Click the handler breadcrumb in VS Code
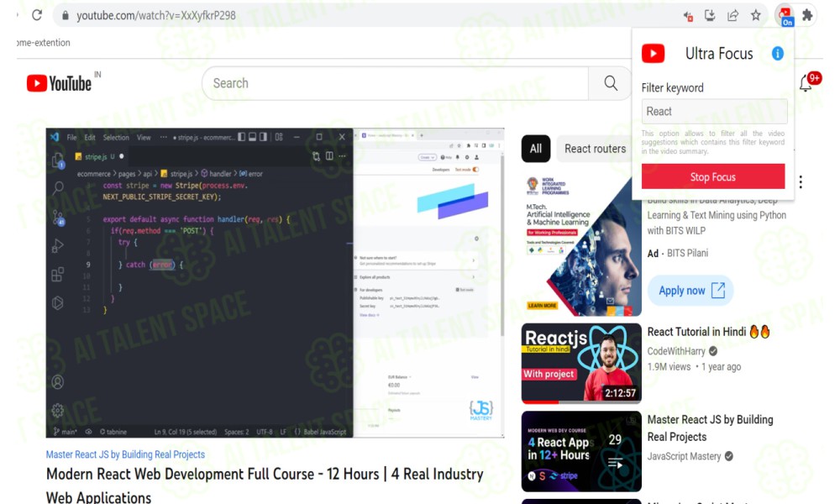This screenshot has height=504, width=840. [217, 174]
